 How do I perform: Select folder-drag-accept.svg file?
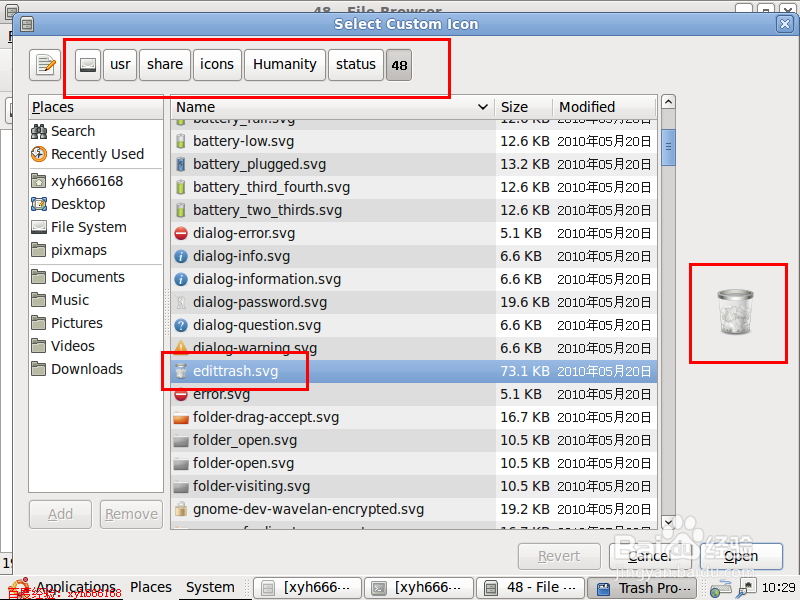(414, 417)
